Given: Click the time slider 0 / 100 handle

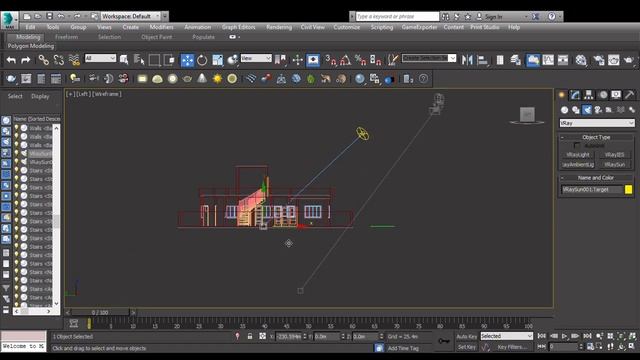Looking at the screenshot, I should [100, 312].
